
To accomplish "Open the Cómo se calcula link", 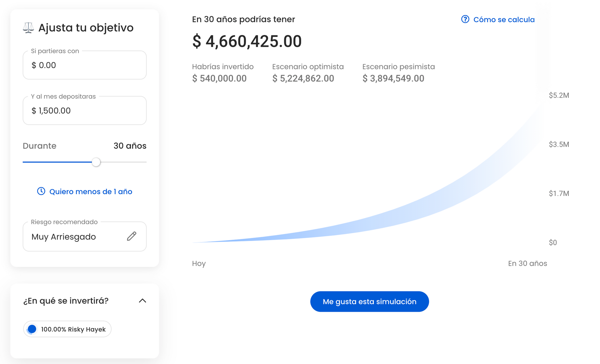I will (504, 20).
